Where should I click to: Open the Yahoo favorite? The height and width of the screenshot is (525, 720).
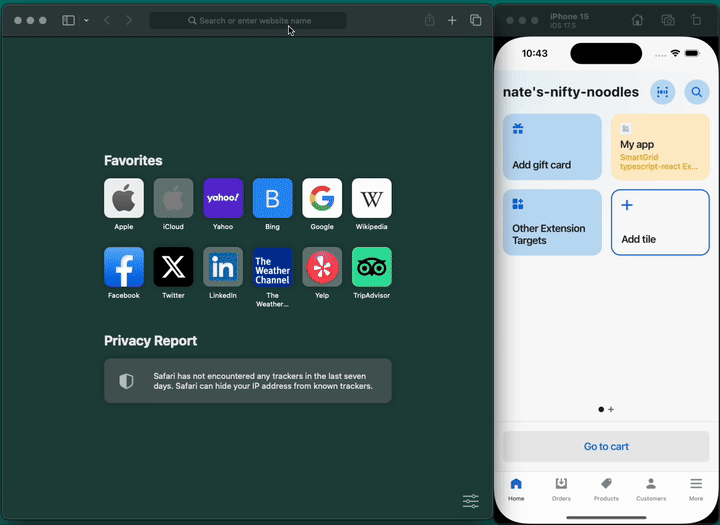(x=223, y=198)
